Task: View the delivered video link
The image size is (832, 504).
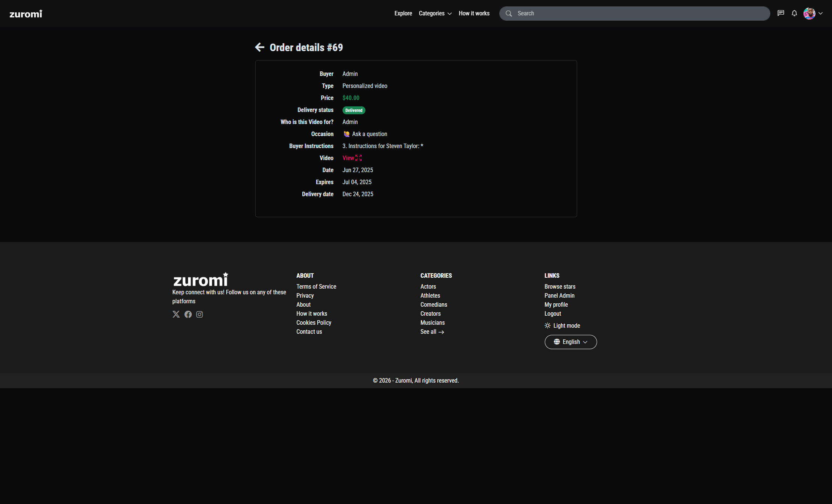Action: point(352,158)
